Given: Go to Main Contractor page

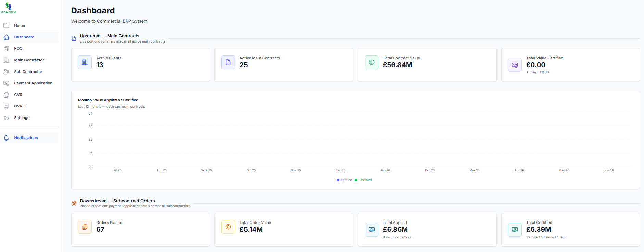Looking at the screenshot, I should pyautogui.click(x=29, y=60).
